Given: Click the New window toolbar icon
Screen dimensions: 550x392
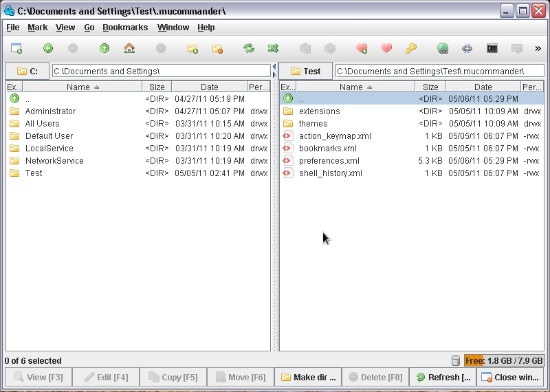Looking at the screenshot, I should tap(16, 48).
